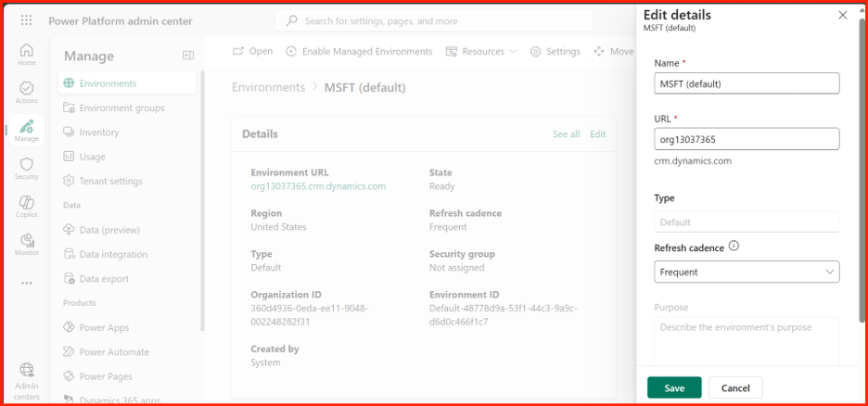The width and height of the screenshot is (868, 406).
Task: Go to Home in the left rail
Action: coord(27,55)
